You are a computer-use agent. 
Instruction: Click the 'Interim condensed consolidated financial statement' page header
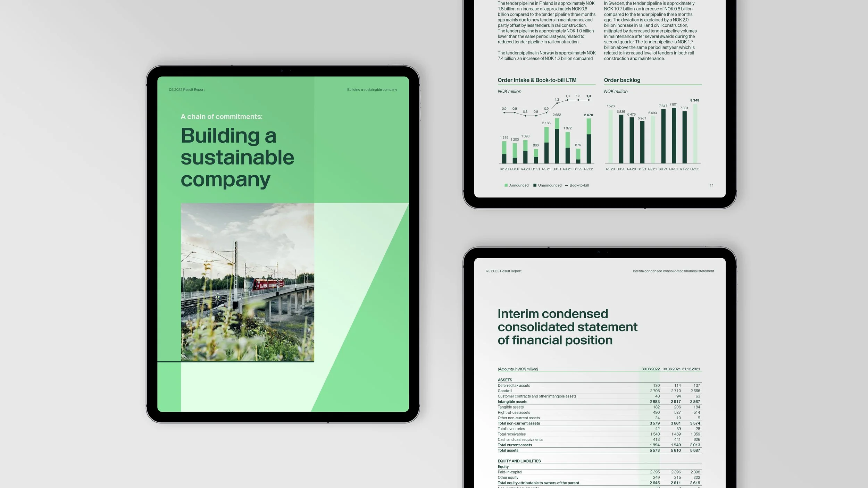pyautogui.click(x=673, y=271)
